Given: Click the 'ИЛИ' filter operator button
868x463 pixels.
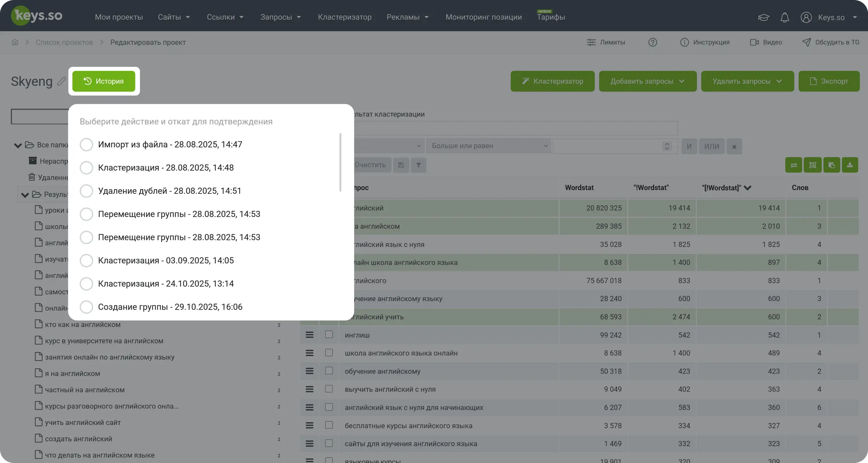Looking at the screenshot, I should [x=712, y=146].
